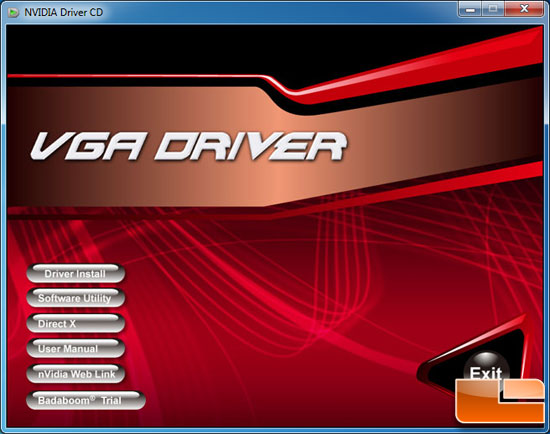Click the NVIDIA Driver CD title text

click(x=63, y=13)
